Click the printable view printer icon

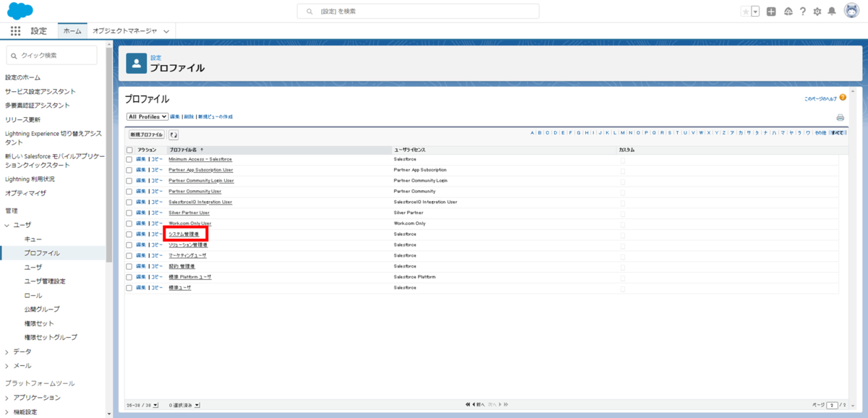coord(841,117)
